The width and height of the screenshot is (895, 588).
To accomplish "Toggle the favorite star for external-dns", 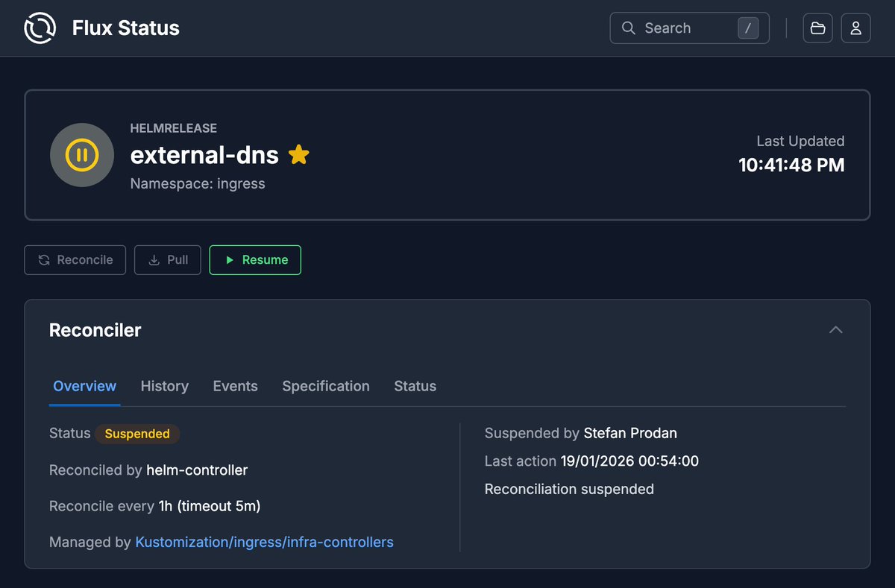I will click(298, 155).
